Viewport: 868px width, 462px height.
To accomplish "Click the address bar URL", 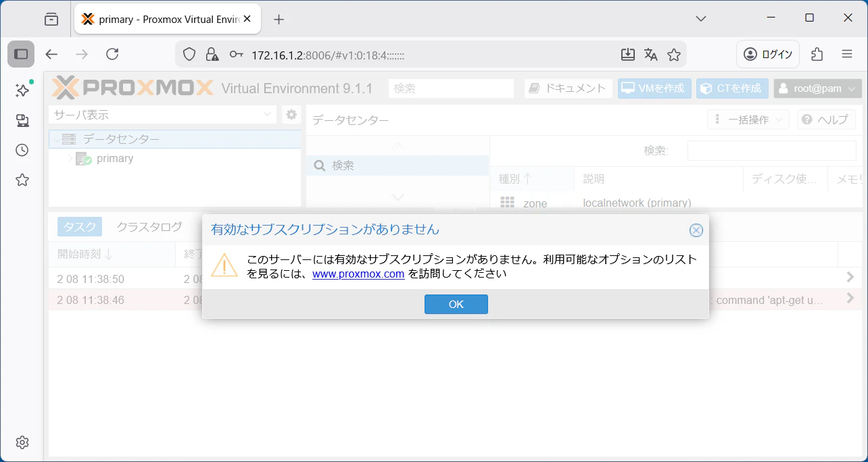I will coord(328,55).
